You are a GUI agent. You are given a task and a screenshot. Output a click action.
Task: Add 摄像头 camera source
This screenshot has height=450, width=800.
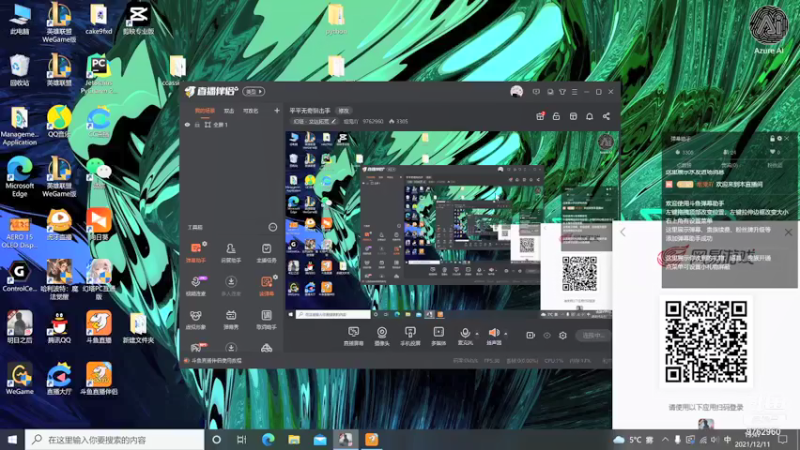[382, 336]
